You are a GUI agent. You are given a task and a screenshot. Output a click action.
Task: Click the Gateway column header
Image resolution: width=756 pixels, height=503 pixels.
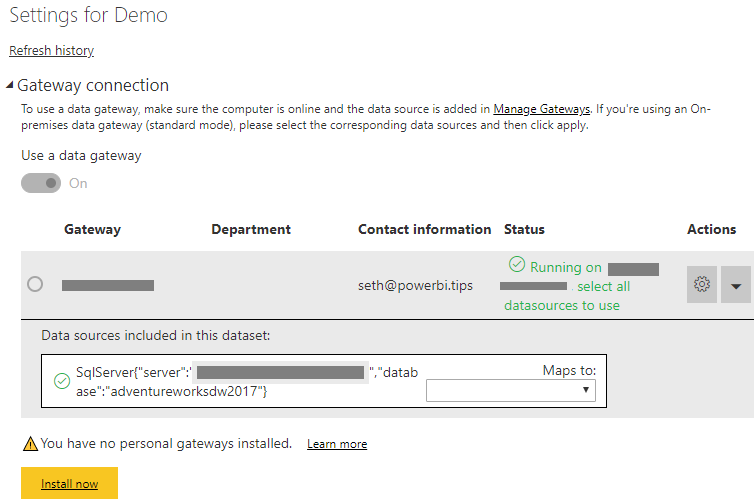point(92,229)
